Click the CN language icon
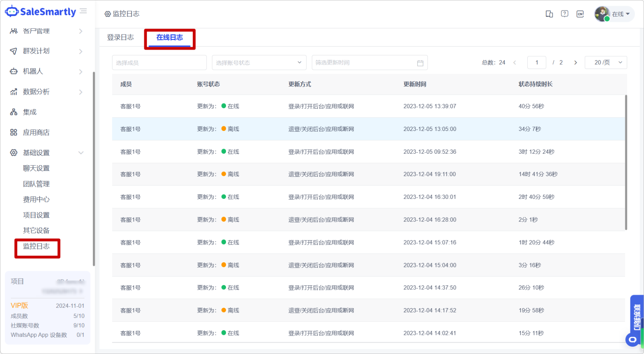The image size is (644, 354). point(580,14)
